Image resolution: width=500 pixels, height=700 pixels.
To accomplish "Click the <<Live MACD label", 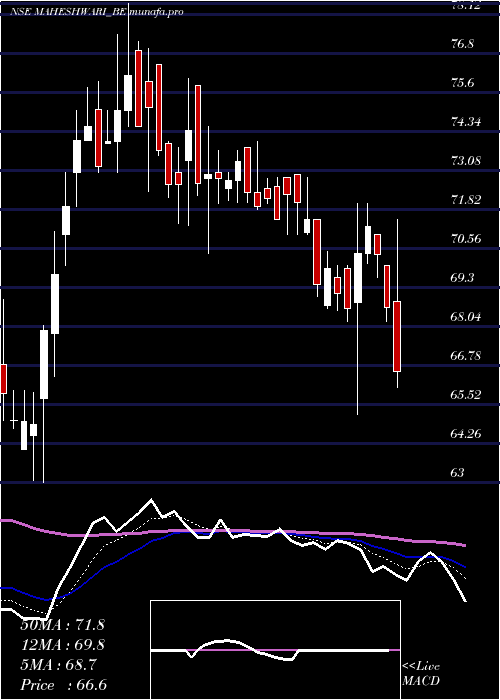I will (421, 673).
